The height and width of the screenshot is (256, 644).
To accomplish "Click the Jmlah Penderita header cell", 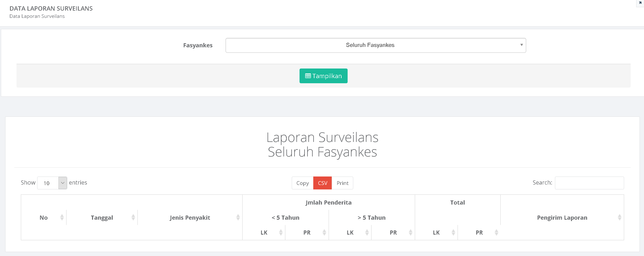I will pos(328,202).
